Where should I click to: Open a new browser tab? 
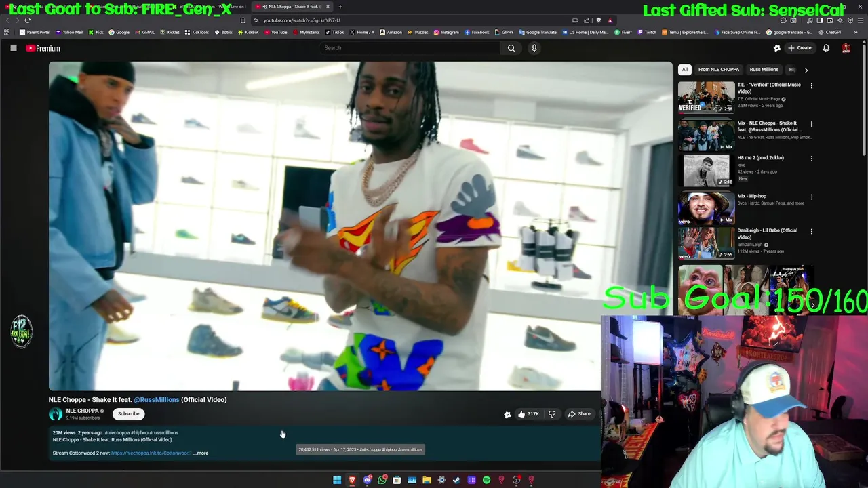pyautogui.click(x=340, y=7)
